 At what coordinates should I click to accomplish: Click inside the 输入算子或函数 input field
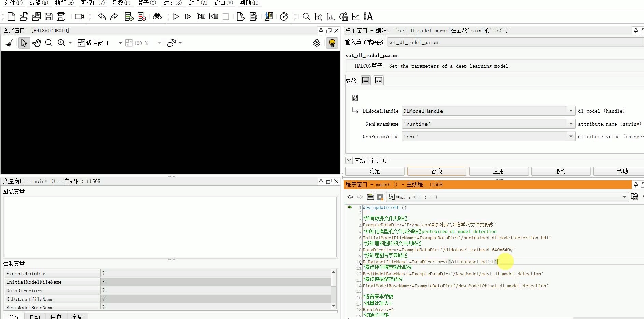point(478,42)
